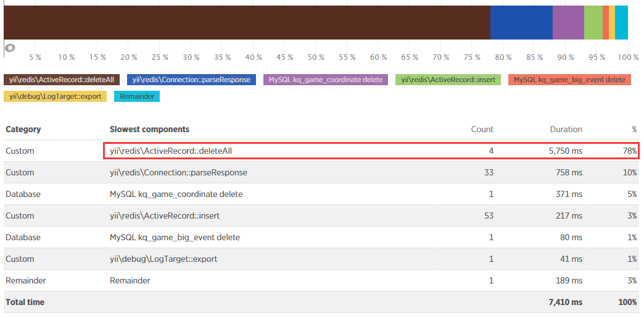
Task: Click the 5,750 ms duration value
Action: pyautogui.click(x=565, y=151)
